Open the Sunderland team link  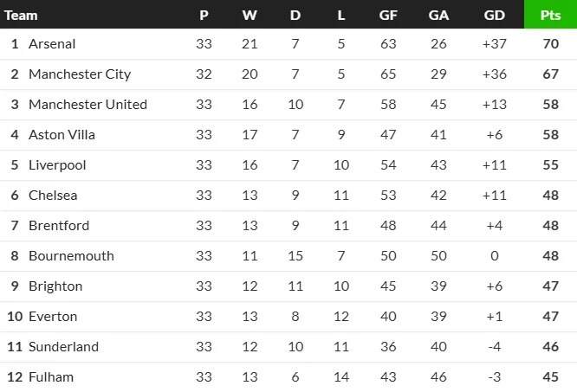(63, 347)
